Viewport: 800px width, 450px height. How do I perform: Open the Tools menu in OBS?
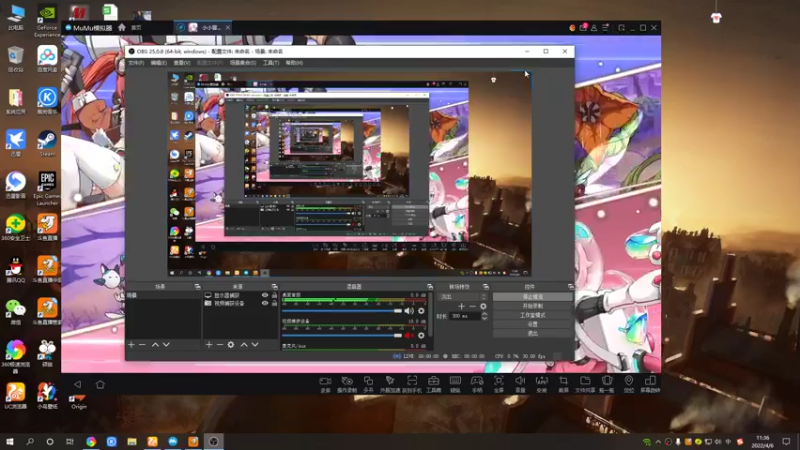(271, 63)
